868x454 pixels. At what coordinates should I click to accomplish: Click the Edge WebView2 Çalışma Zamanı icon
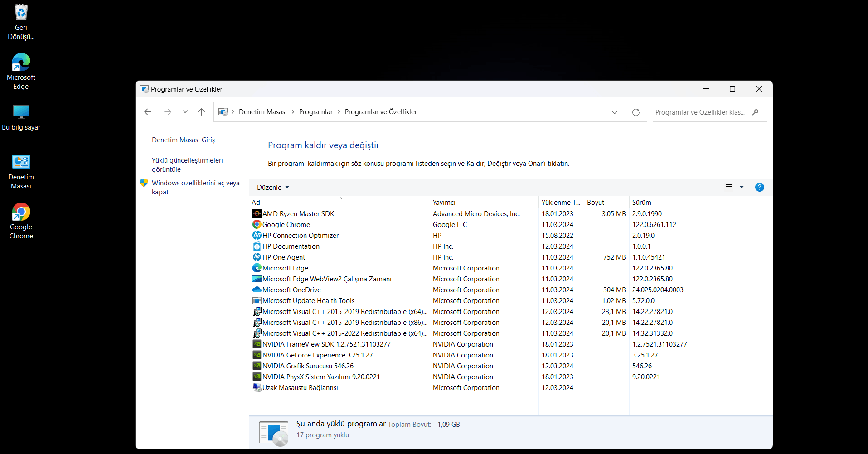[x=257, y=279]
